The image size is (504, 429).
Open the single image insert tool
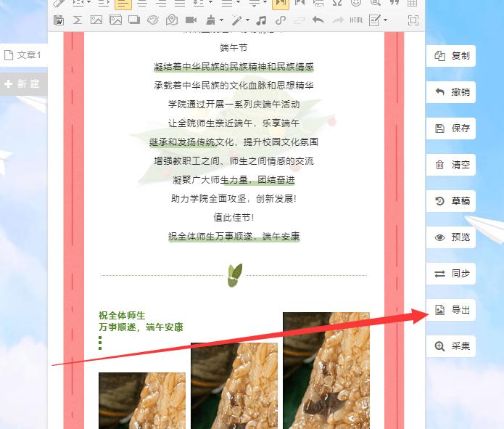pos(96,20)
